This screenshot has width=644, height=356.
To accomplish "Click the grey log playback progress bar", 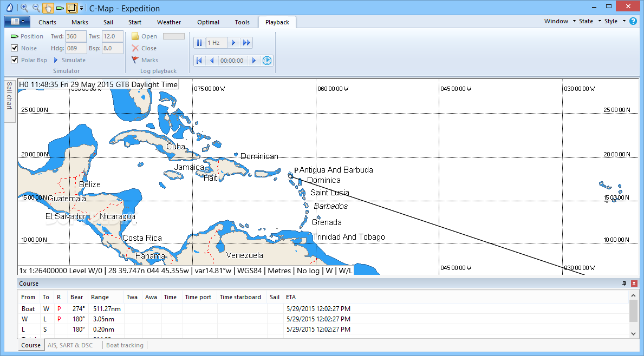I will 174,36.
